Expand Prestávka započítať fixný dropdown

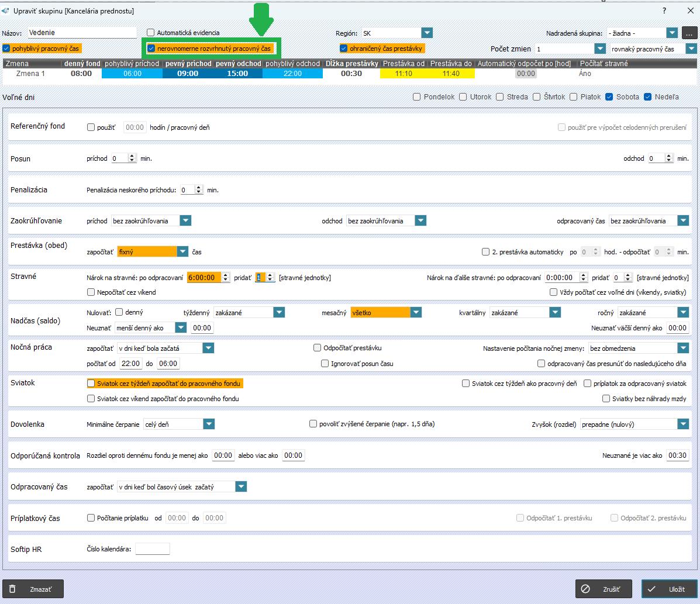pos(183,251)
